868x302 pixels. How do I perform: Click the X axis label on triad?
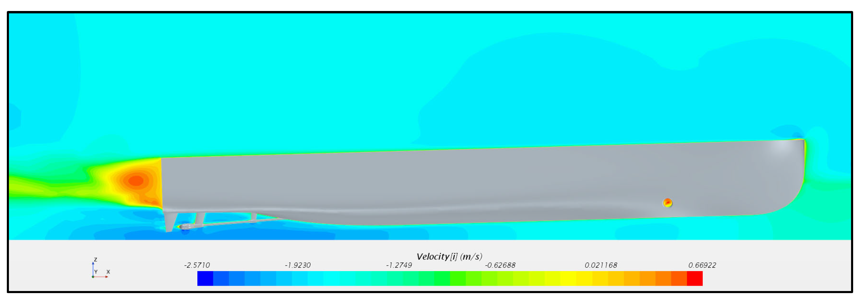(108, 272)
